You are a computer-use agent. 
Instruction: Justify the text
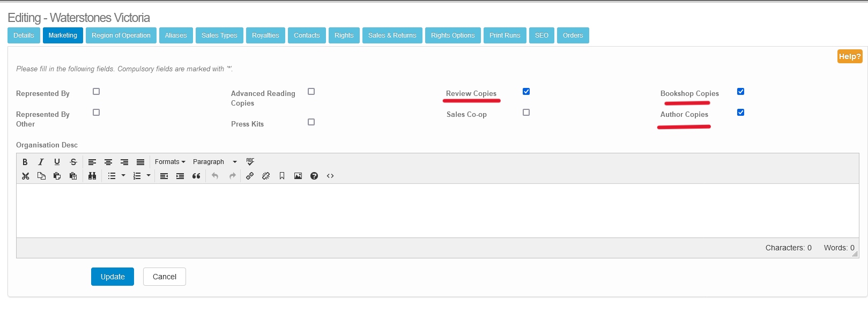click(140, 162)
